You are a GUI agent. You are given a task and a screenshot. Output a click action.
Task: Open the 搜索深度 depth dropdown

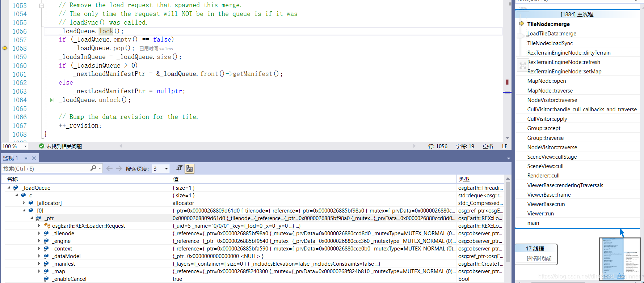click(x=166, y=169)
